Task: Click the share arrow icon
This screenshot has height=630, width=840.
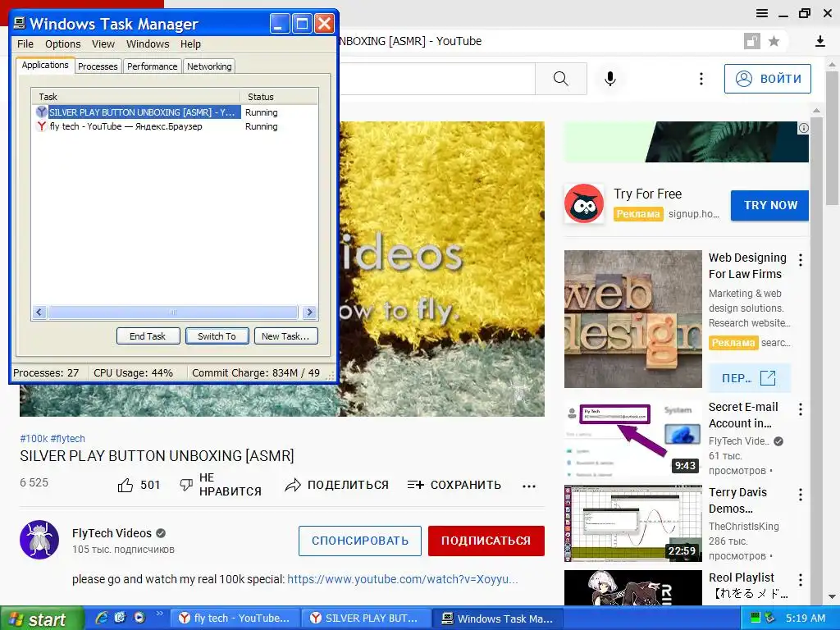Action: pyautogui.click(x=293, y=486)
